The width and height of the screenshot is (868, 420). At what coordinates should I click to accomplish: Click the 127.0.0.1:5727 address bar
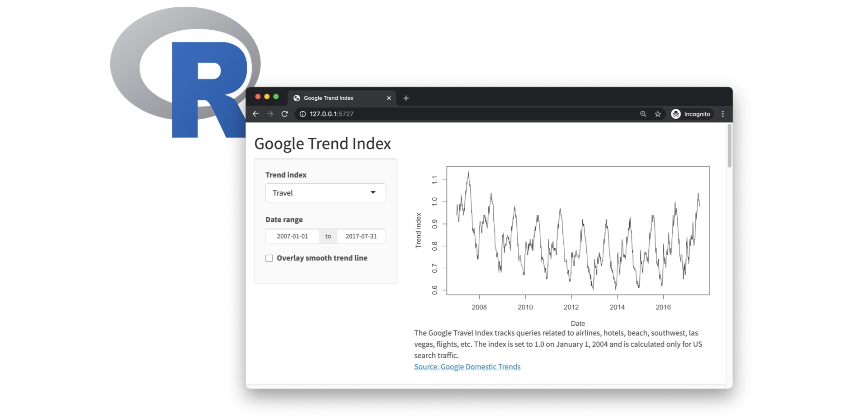466,114
